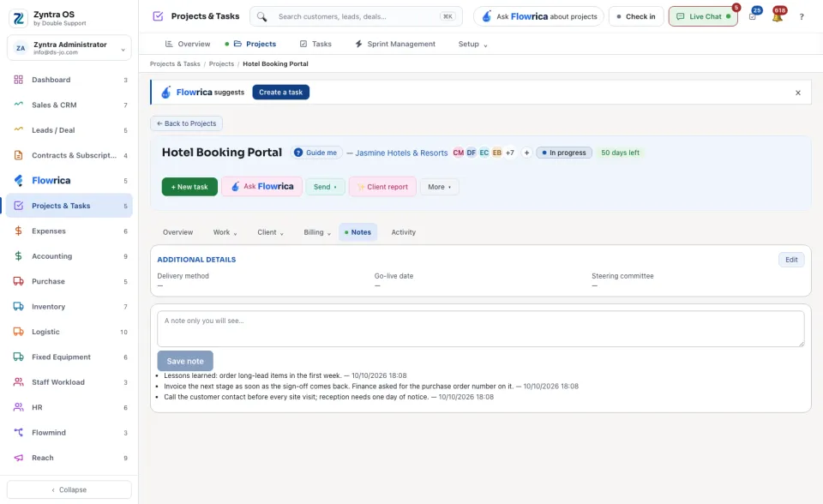Click the Staff Workload people icon
This screenshot has width=823, height=504.
18,382
